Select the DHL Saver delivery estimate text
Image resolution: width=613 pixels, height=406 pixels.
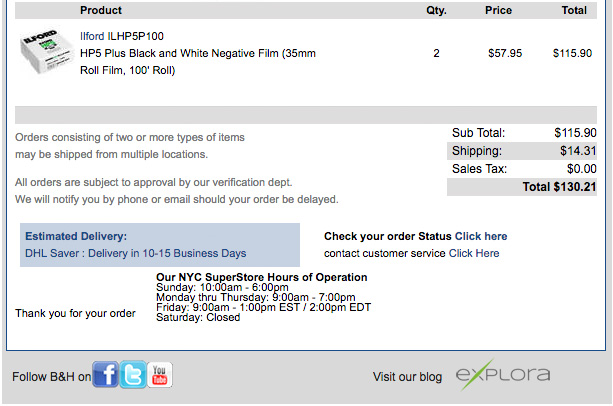pyautogui.click(x=136, y=253)
